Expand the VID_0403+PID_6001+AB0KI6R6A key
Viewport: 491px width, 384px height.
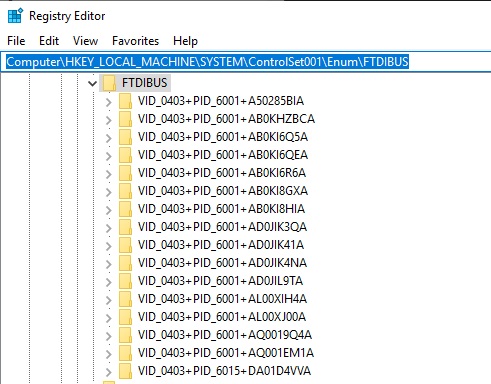109,174
